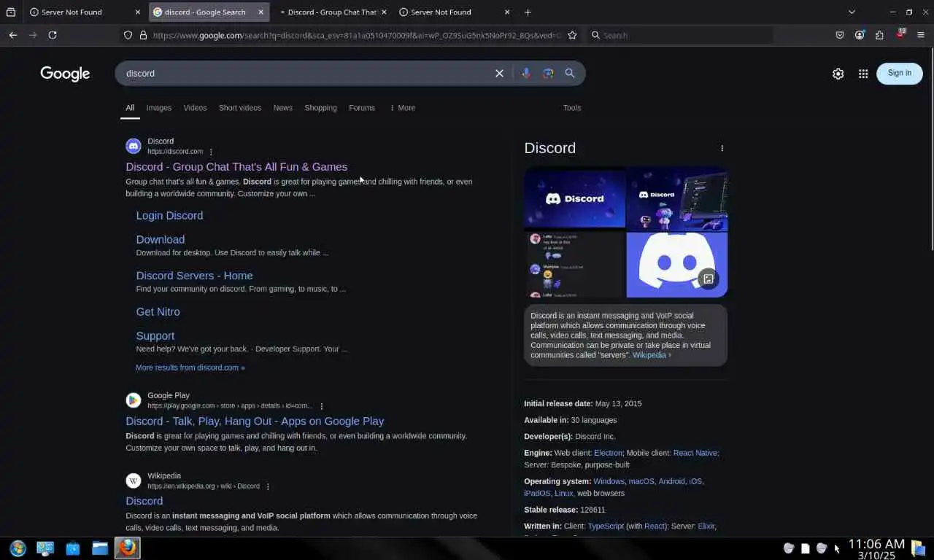Open the Download sitelink
Image resolution: width=934 pixels, height=560 pixels.
[x=161, y=240]
